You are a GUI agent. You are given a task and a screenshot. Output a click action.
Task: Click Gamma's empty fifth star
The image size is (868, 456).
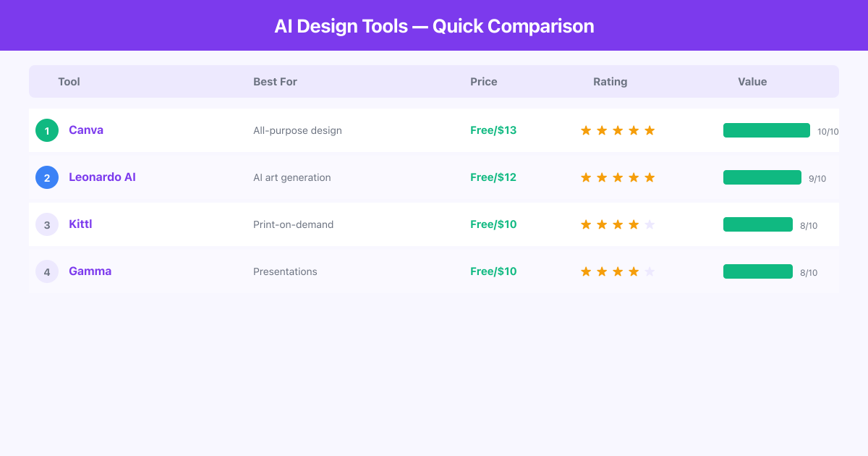(650, 271)
